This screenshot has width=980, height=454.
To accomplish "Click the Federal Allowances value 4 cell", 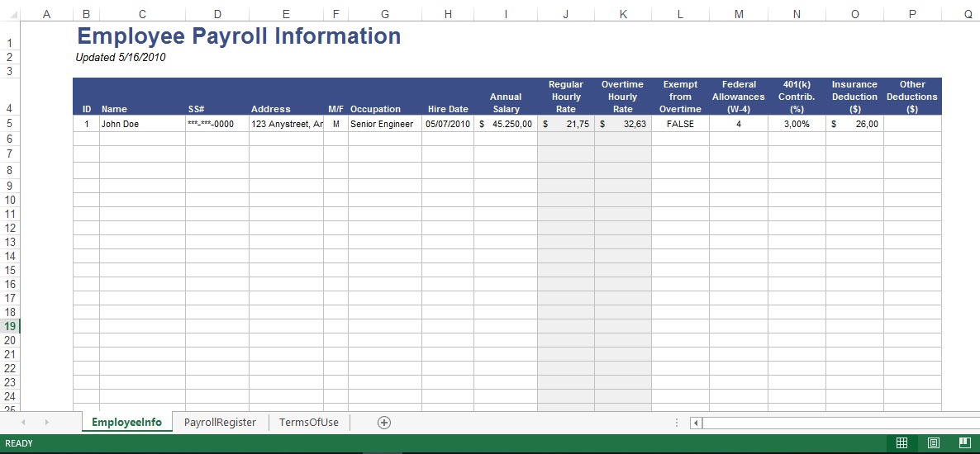I will coord(739,124).
